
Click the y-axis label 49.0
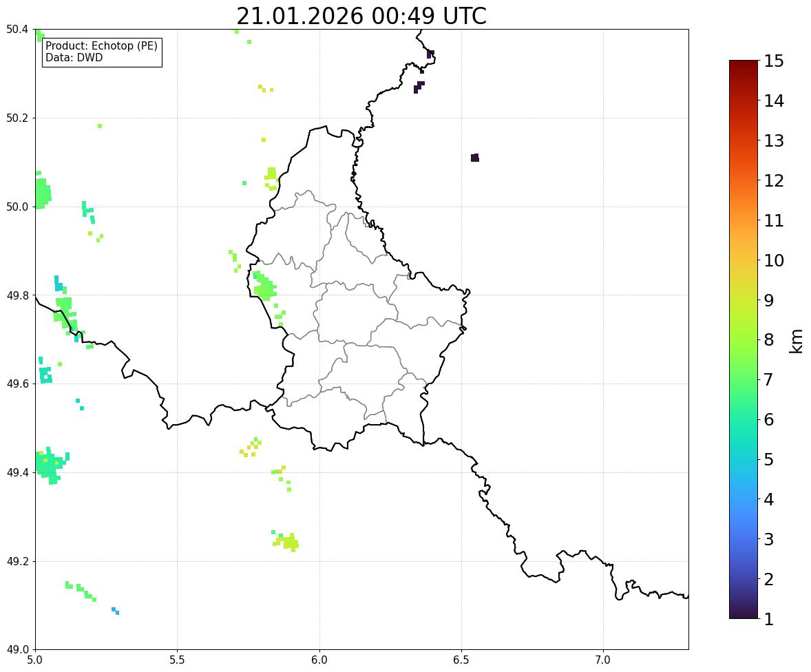(17, 650)
